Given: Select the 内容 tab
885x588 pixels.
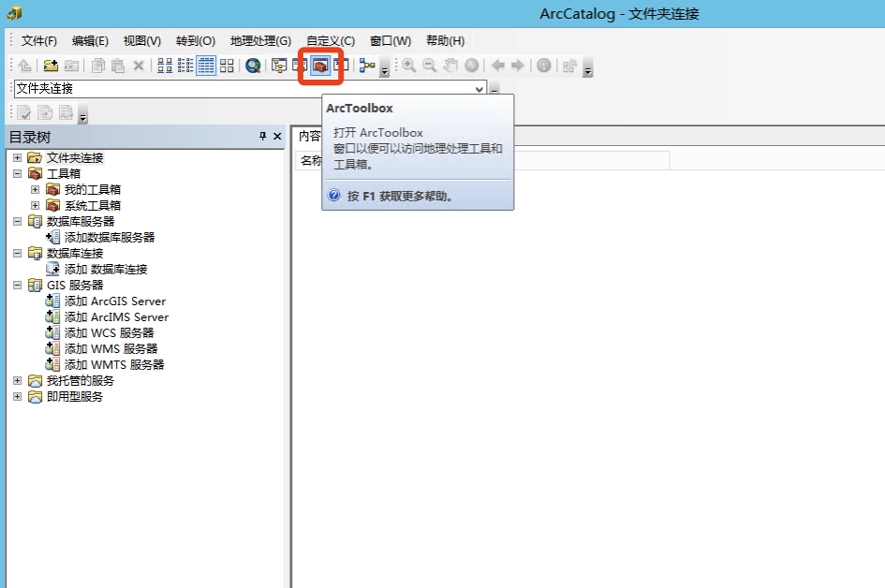Looking at the screenshot, I should pos(309,136).
